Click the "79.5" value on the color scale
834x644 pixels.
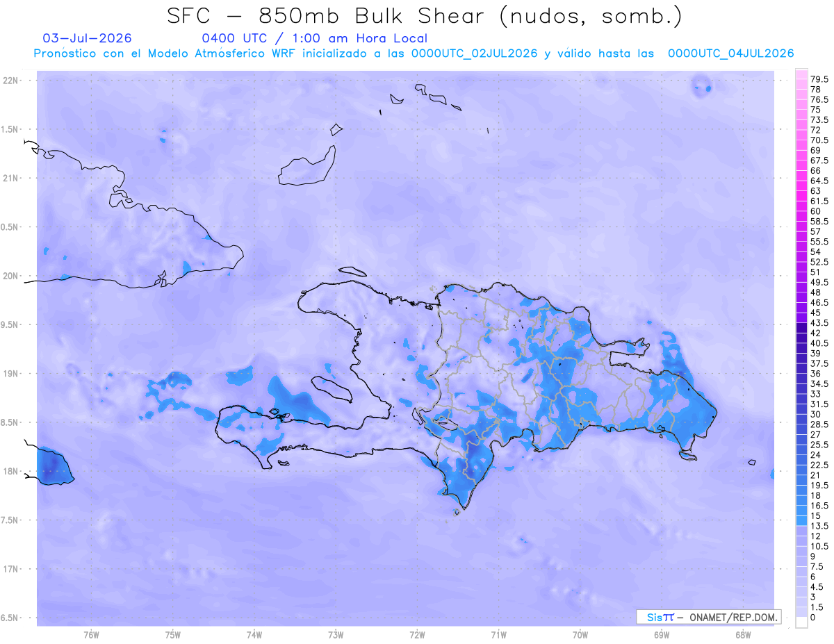click(x=818, y=80)
